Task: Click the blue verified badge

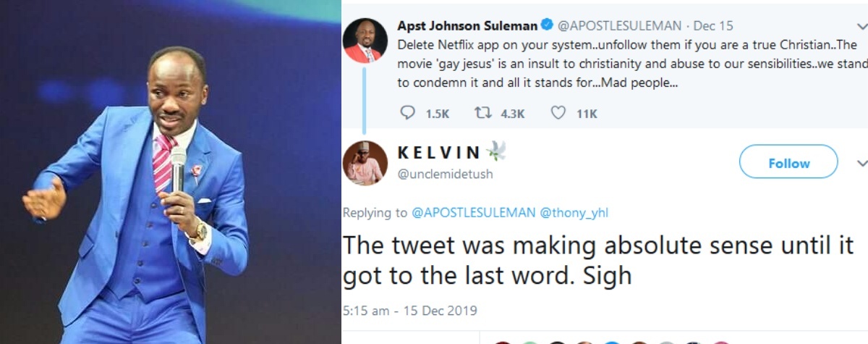Action: [x=547, y=25]
